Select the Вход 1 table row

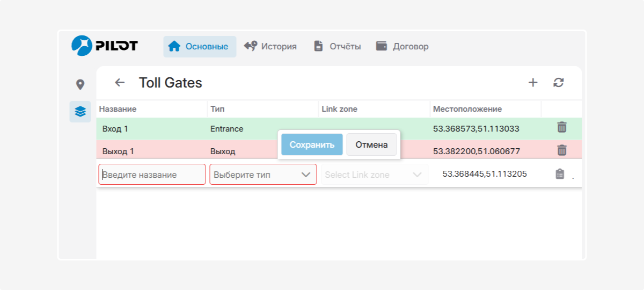[339, 129]
